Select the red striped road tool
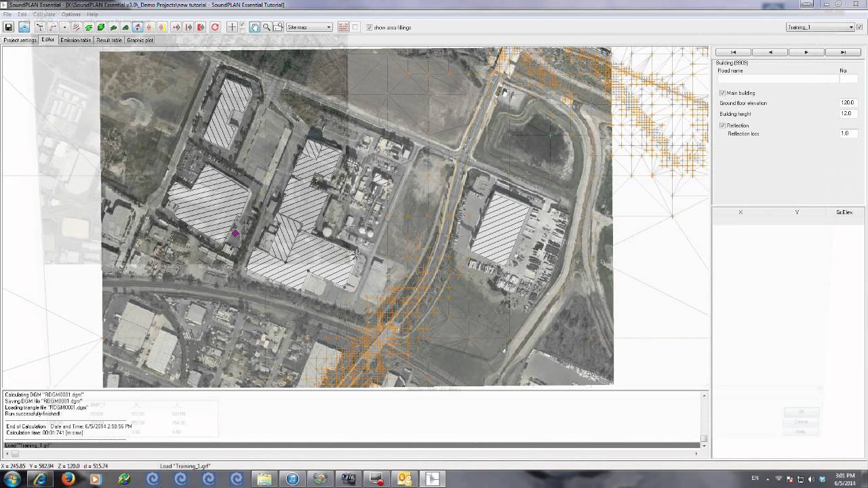Screen dimensions: 868x488 pos(77,27)
